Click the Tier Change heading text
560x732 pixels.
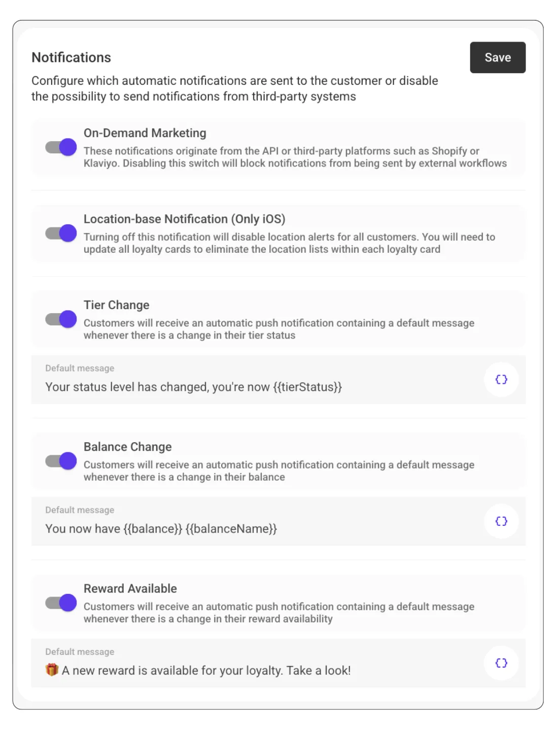point(116,305)
